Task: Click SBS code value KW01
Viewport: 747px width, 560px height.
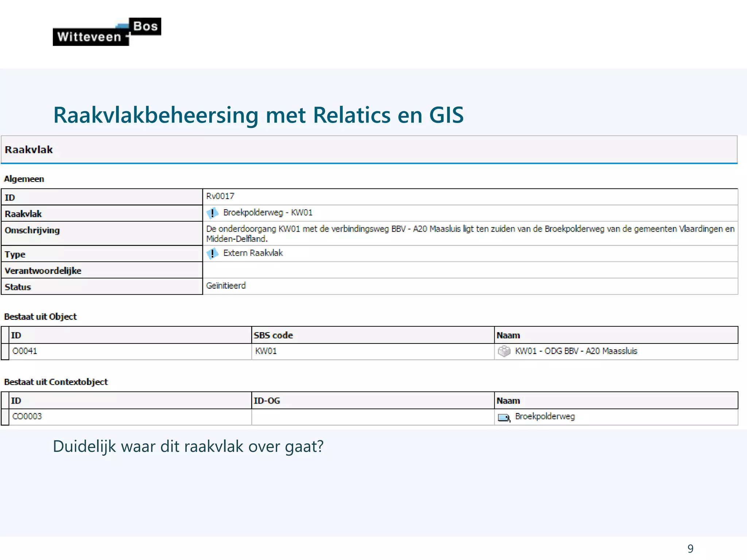Action: coord(266,351)
